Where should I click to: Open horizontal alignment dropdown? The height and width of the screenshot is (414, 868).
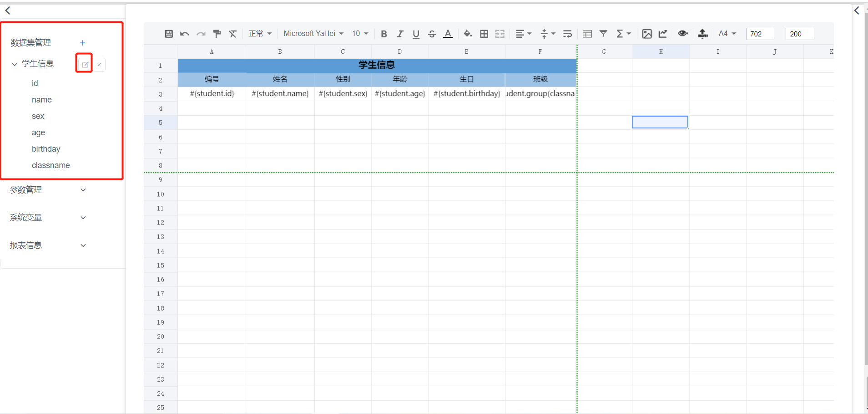[x=524, y=34]
